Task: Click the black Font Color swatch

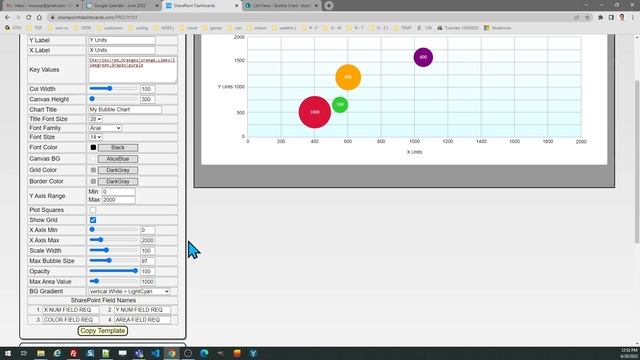Action: (93, 147)
